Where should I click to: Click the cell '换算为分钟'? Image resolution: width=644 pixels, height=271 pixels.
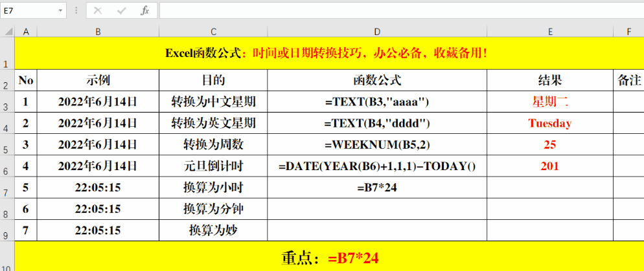click(213, 209)
